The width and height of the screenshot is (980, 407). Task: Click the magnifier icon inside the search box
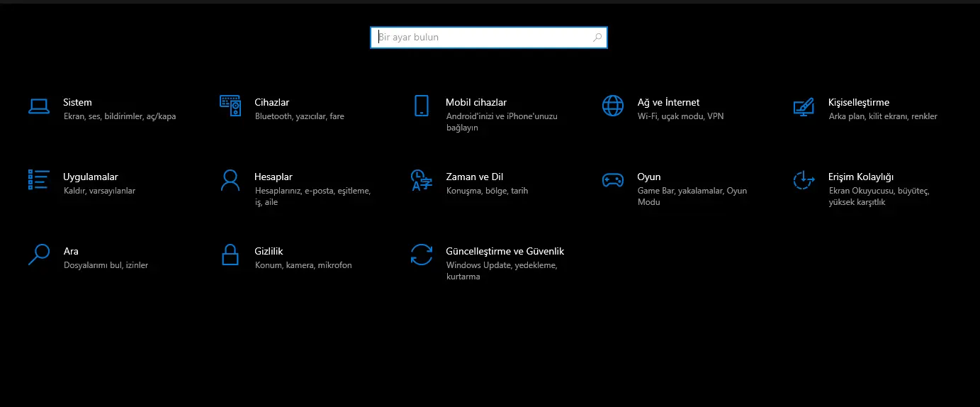597,38
